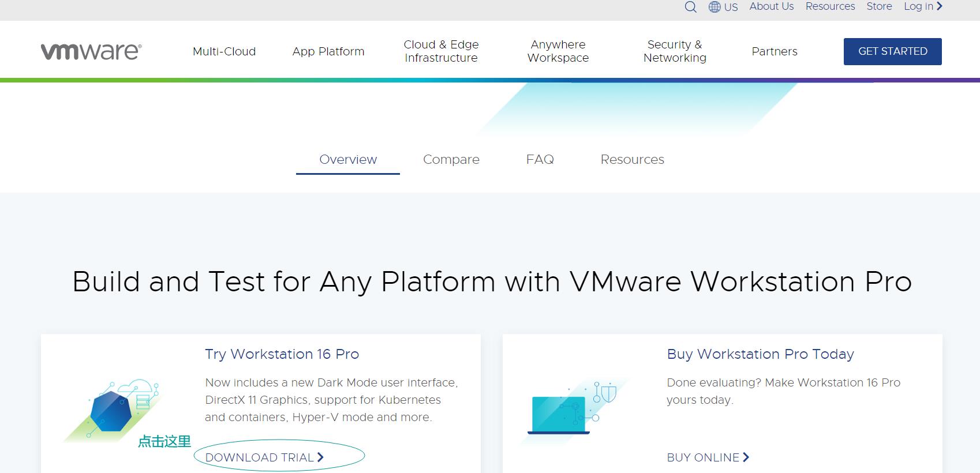Image resolution: width=980 pixels, height=473 pixels.
Task: Switch to the Compare tab
Action: tap(451, 160)
